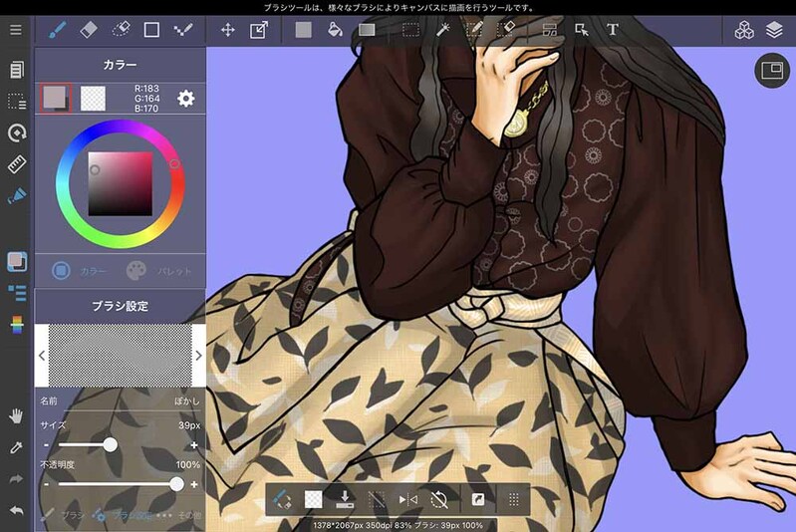Toggle horizontal flip in bottom bar
Screen dimensions: 796x532
407,499
